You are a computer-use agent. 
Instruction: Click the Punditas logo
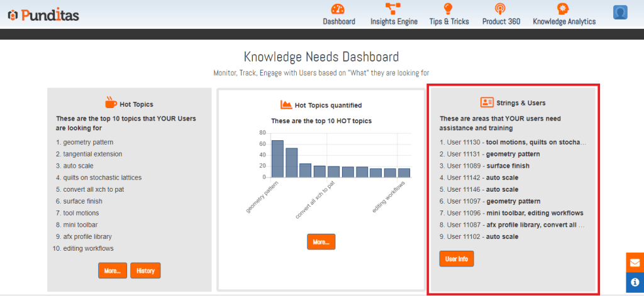(x=43, y=14)
